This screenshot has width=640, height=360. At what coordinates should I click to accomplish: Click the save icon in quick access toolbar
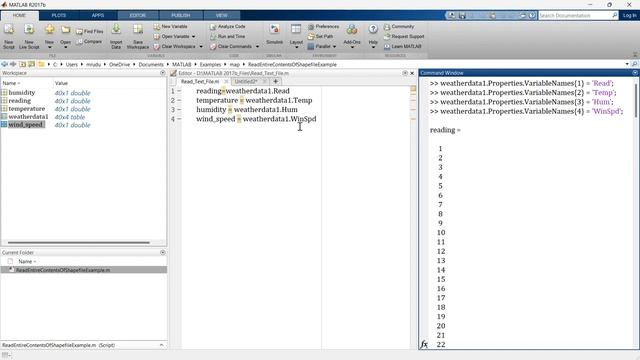coord(462,16)
